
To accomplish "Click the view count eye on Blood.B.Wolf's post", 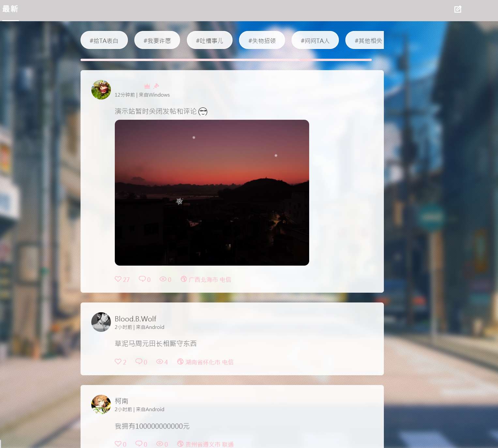I will click(159, 362).
